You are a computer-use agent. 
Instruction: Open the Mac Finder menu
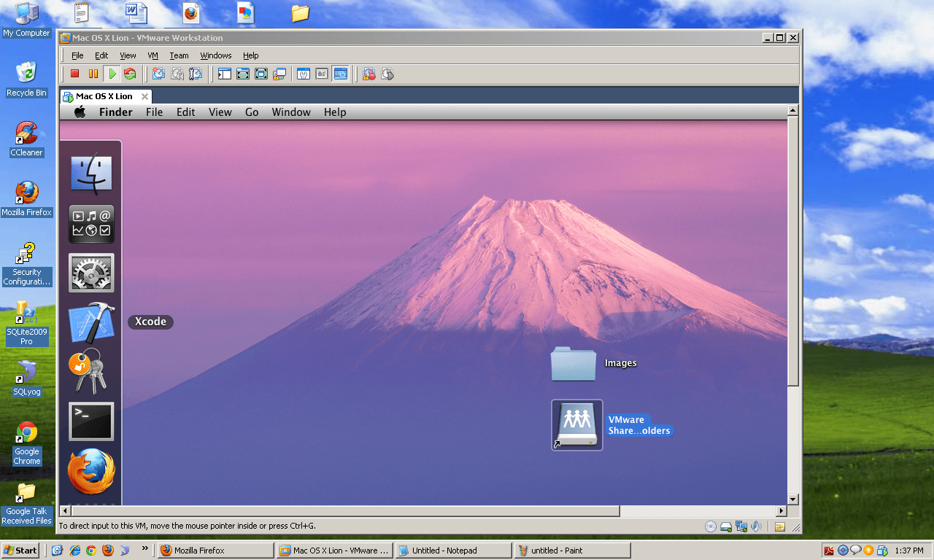pos(116,112)
